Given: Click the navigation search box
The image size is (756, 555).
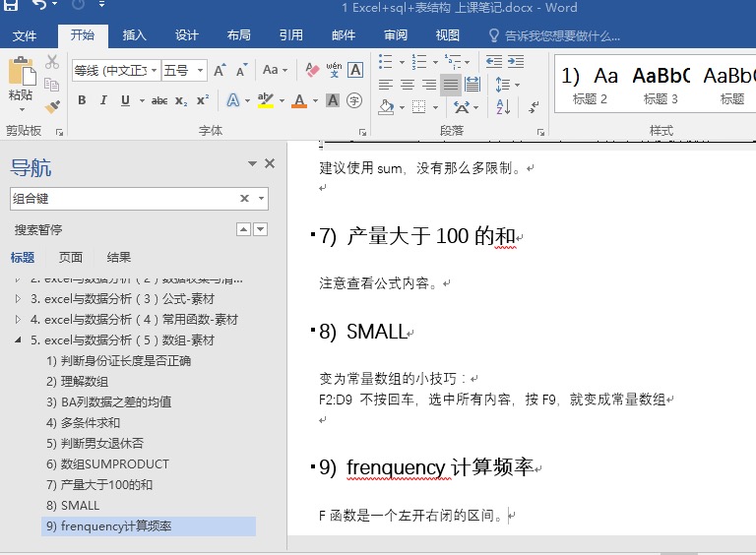Looking at the screenshot, I should pos(123,199).
